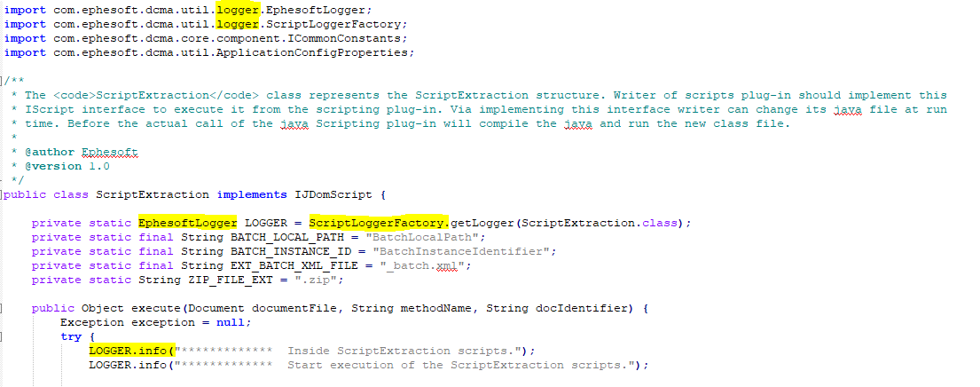The height and width of the screenshot is (387, 980).
Task: Click constant name 'BATCH_INSTANCE_ID'
Action: tap(291, 251)
